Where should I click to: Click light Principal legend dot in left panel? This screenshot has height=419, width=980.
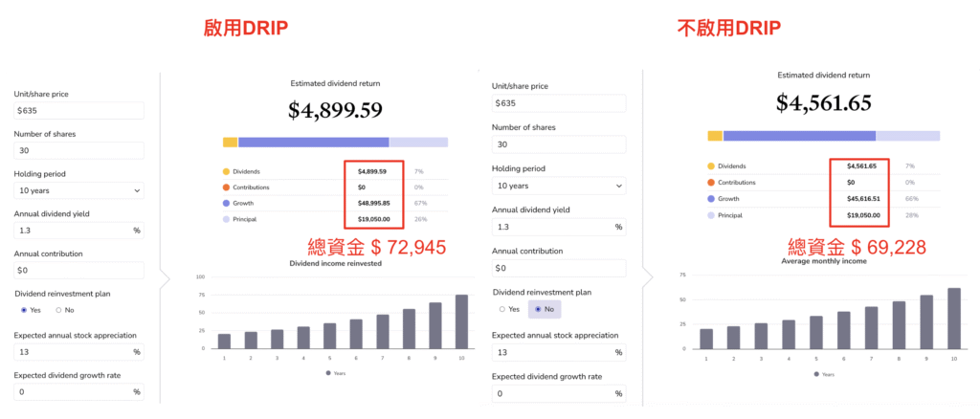coord(227,219)
